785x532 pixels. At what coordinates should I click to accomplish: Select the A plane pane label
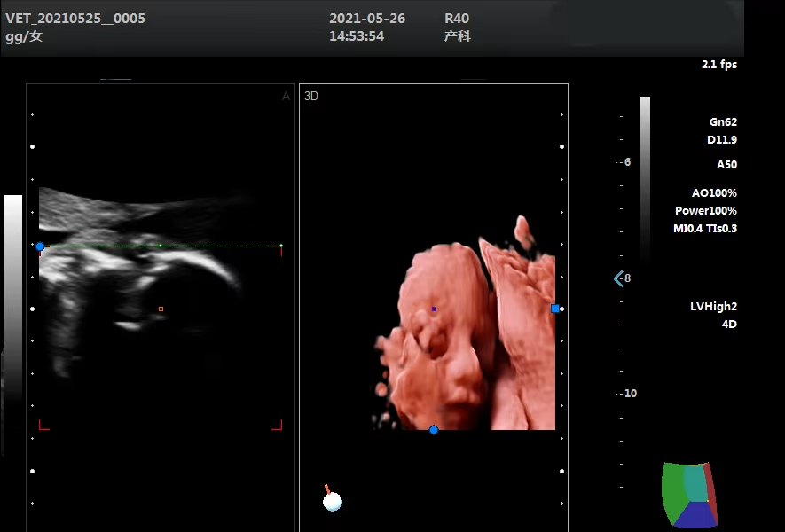pos(286,96)
